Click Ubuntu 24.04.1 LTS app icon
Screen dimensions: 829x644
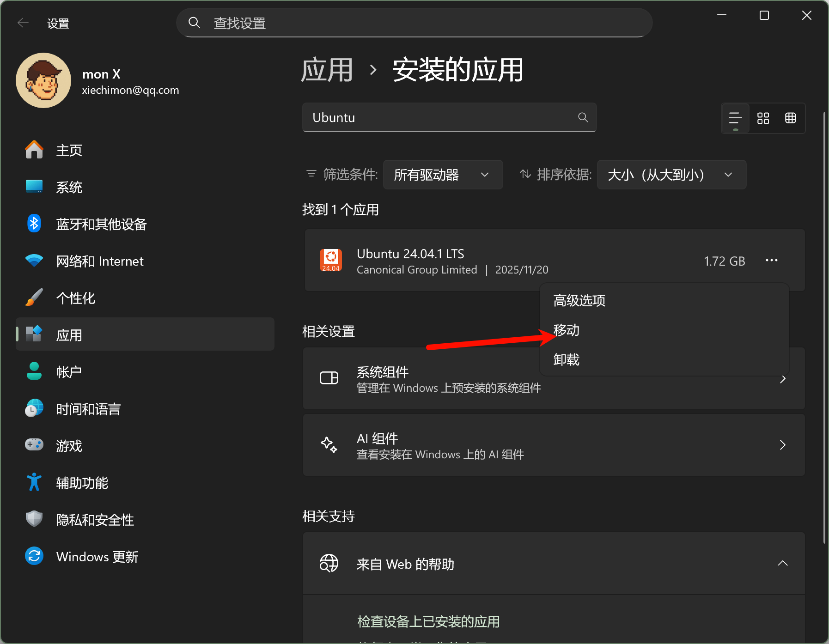[x=331, y=261]
